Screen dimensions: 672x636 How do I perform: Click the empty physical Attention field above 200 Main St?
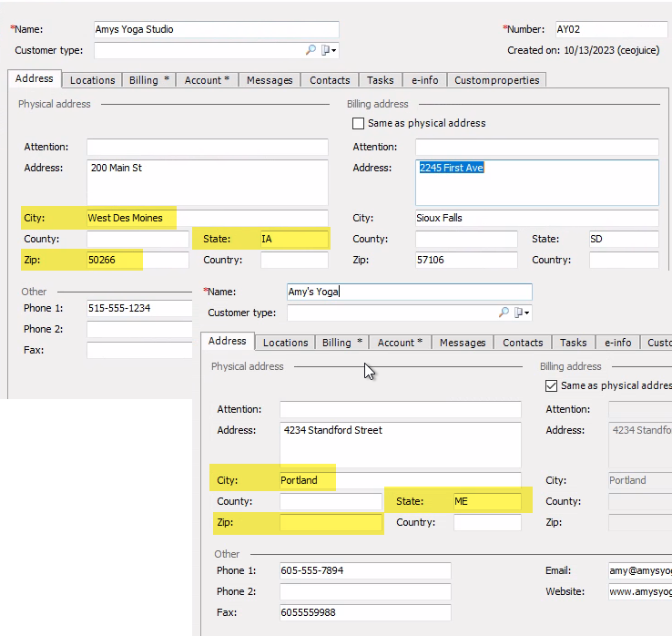click(208, 147)
